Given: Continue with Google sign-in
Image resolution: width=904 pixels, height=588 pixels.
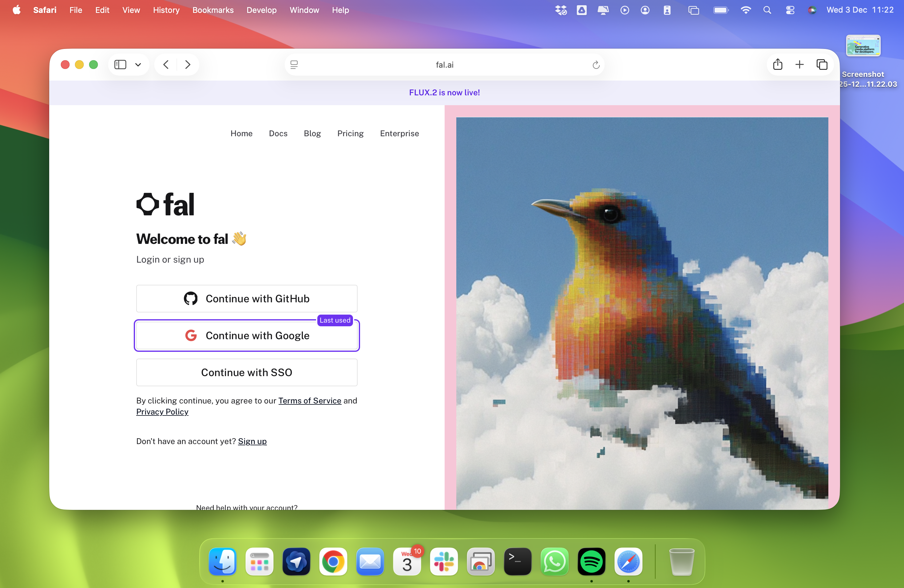Looking at the screenshot, I should [247, 336].
